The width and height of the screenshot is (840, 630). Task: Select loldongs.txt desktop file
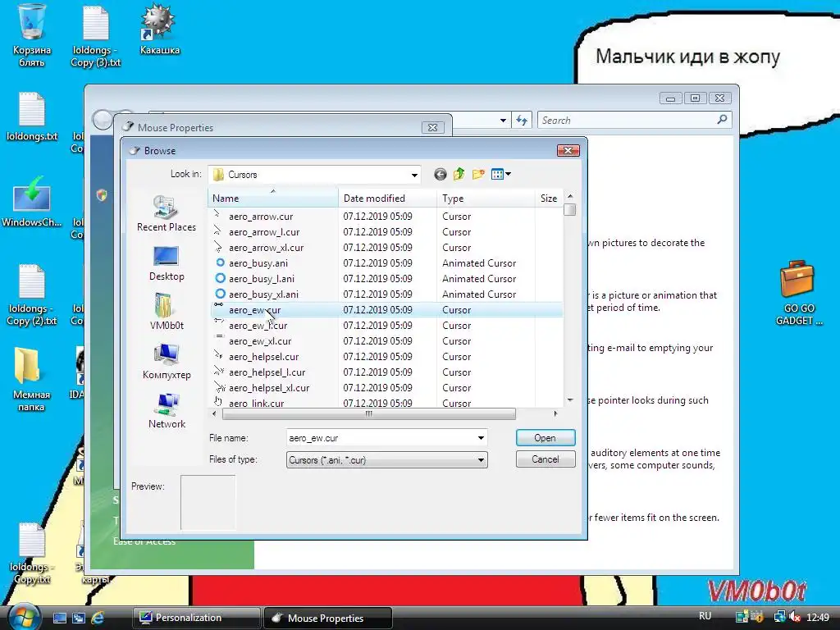tap(32, 116)
